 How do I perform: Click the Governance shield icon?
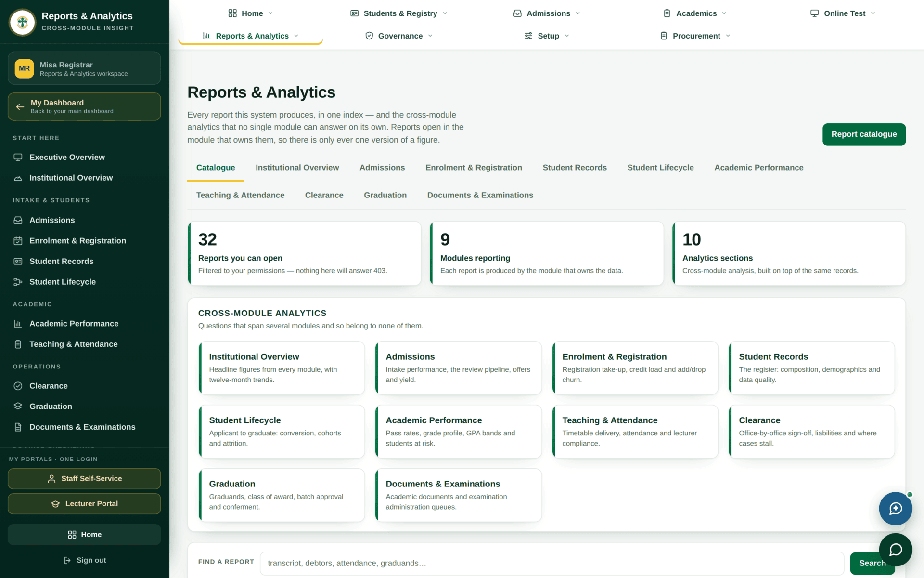click(369, 36)
